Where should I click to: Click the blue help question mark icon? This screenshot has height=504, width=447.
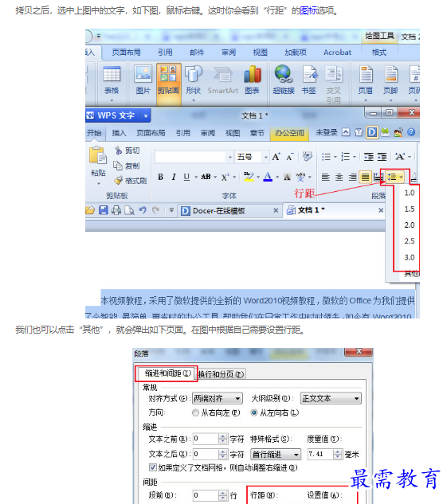click(x=411, y=132)
